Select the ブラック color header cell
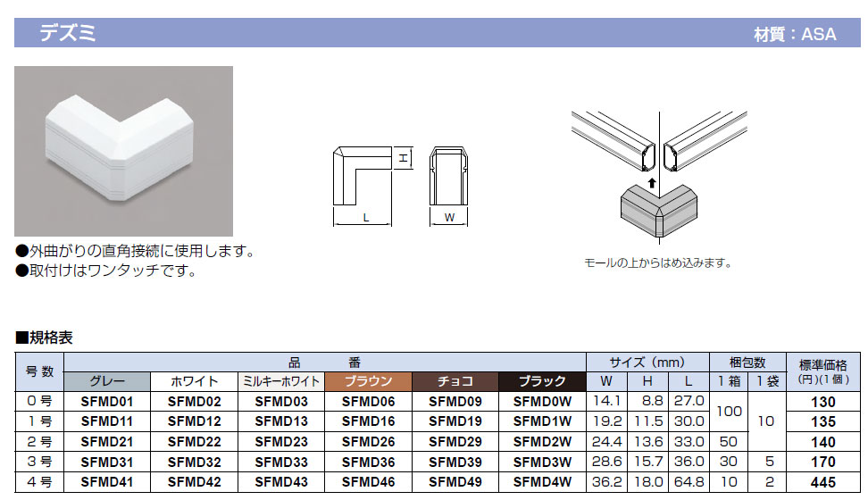This screenshot has width=868, height=500. tap(541, 382)
